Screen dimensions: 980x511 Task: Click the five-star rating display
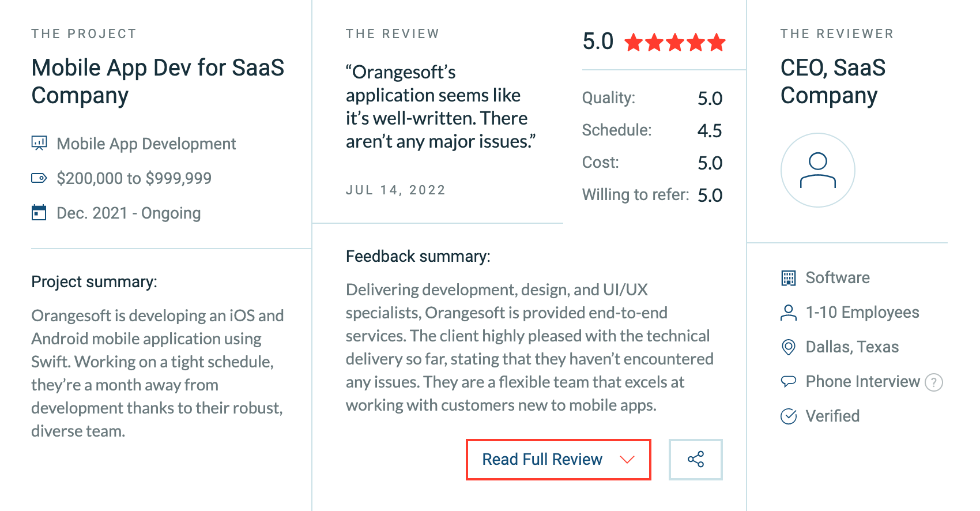[675, 42]
